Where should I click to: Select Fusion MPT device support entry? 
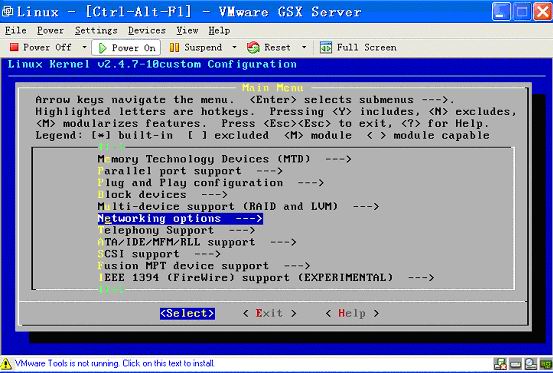click(x=204, y=266)
